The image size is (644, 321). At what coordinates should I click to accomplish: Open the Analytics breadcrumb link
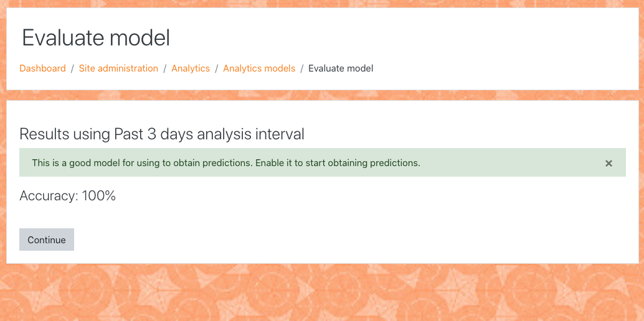(x=191, y=68)
